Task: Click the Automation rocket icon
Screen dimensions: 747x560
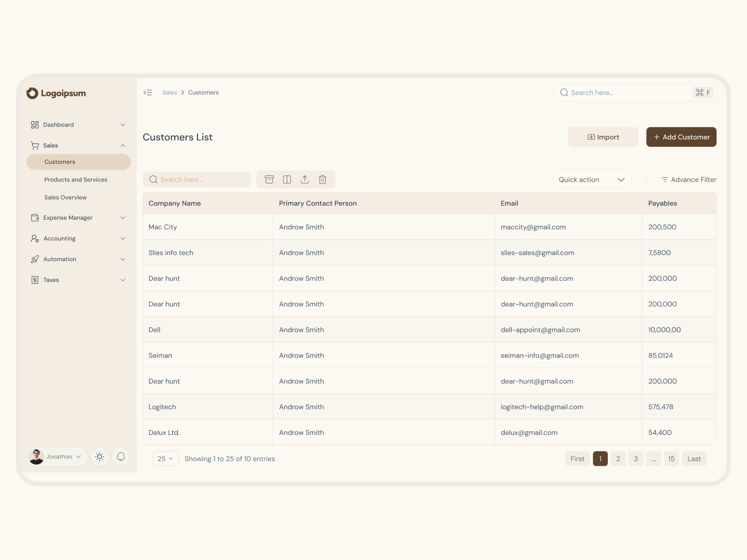Action: tap(35, 259)
